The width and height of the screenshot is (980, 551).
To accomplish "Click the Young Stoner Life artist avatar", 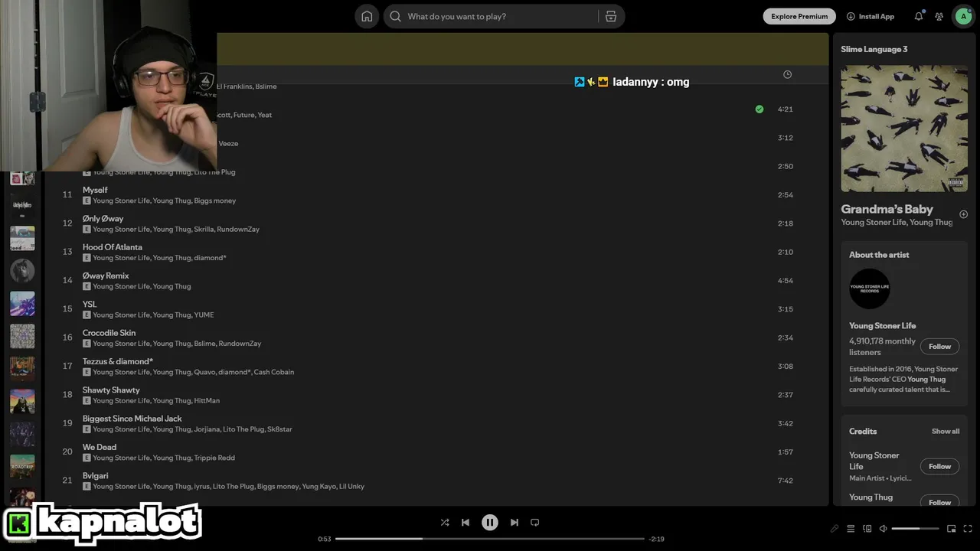I will (x=870, y=289).
